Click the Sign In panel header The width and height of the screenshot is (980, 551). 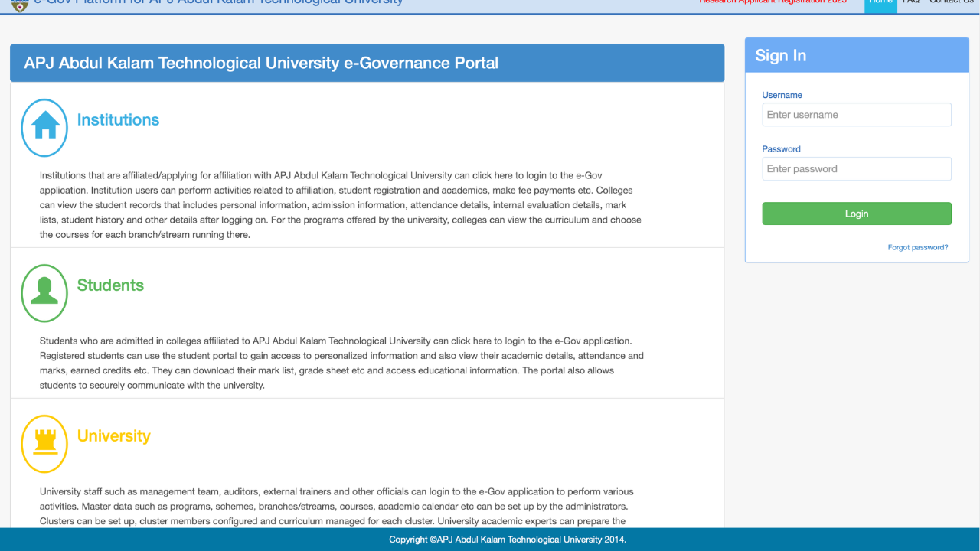click(857, 56)
